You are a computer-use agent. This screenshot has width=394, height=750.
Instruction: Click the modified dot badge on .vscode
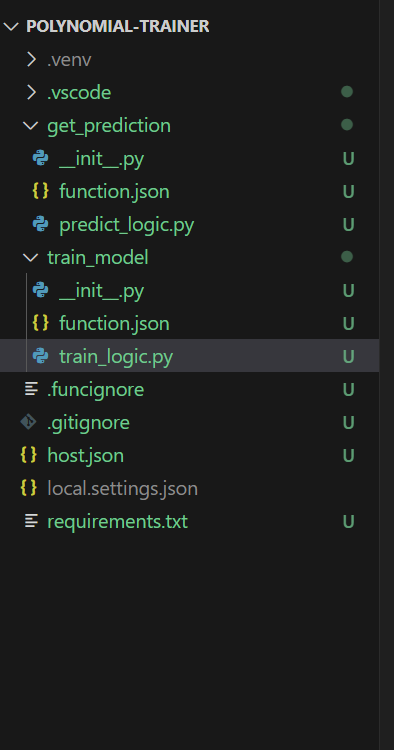[347, 92]
